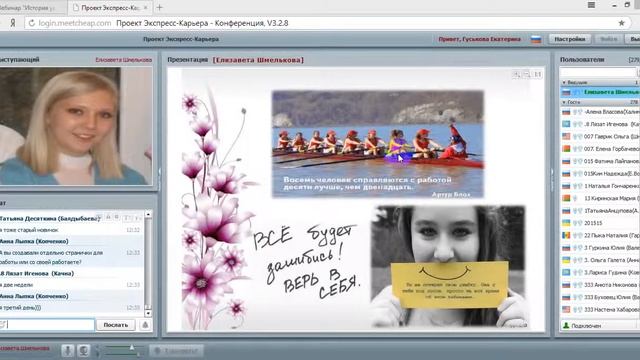The image size is (640, 360).
Task: Click the language flag icon near Настройки
Action: [536, 40]
